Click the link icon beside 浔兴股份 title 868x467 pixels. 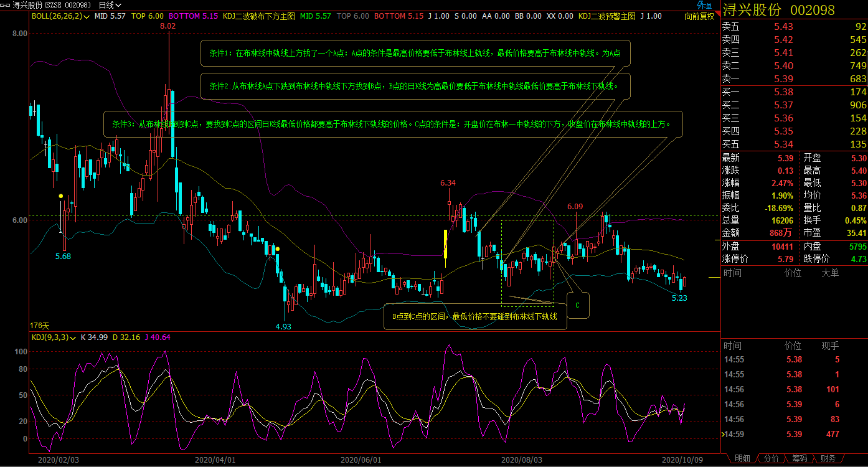click(x=6, y=4)
